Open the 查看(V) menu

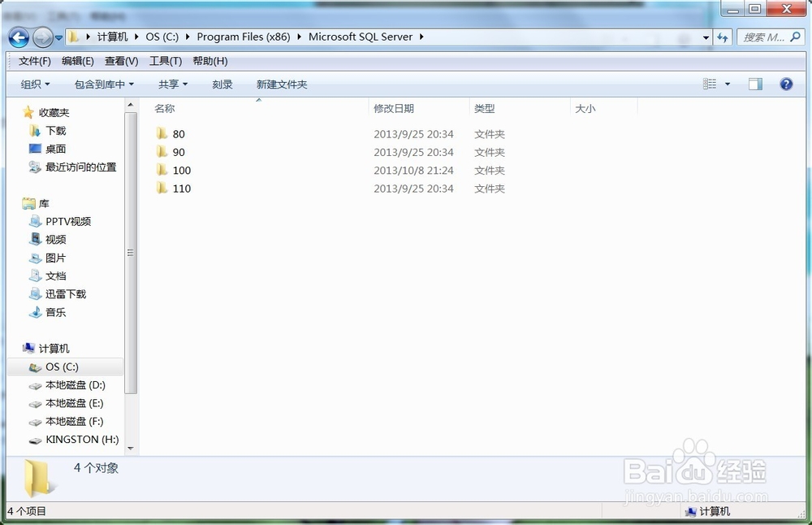coord(121,61)
